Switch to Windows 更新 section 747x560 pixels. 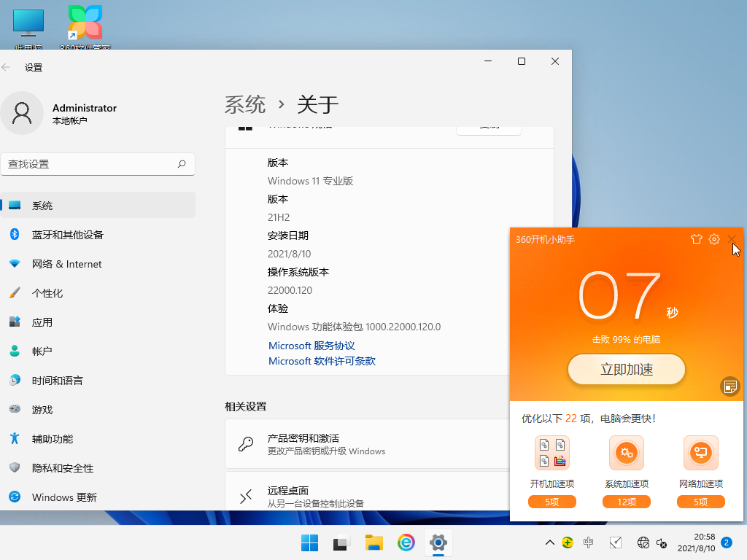click(x=66, y=497)
